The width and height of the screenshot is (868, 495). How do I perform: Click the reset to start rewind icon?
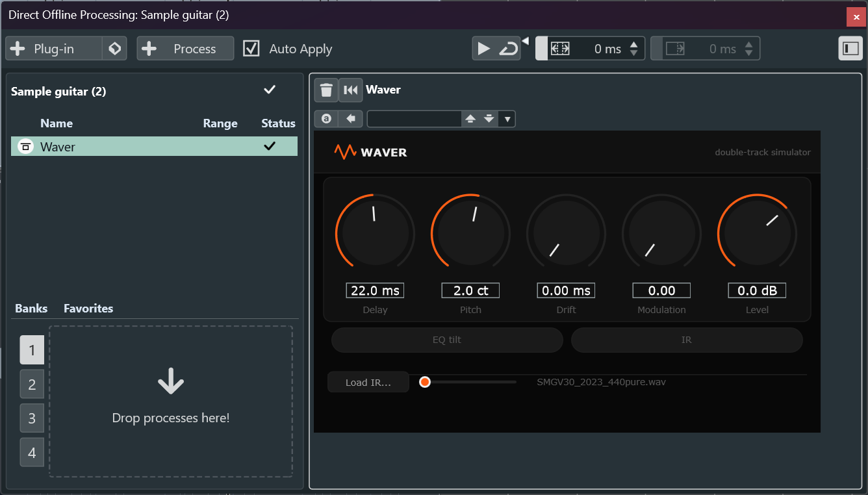[350, 90]
